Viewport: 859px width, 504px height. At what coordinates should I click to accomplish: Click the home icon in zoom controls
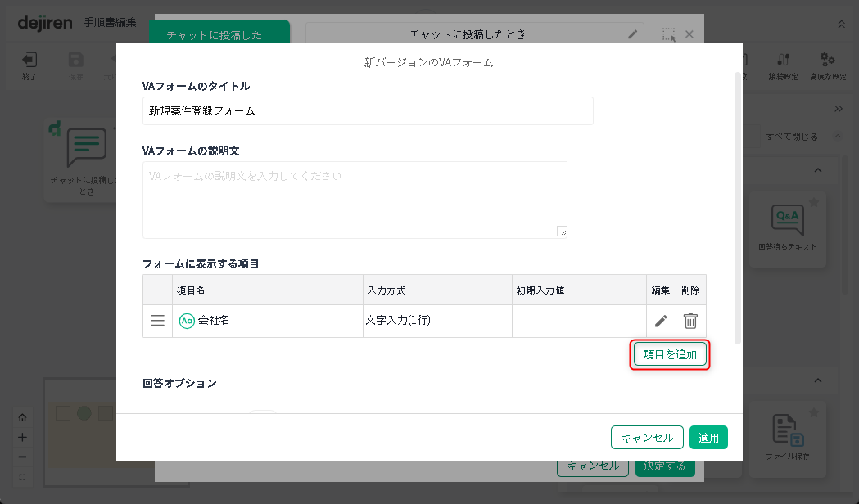[23, 417]
